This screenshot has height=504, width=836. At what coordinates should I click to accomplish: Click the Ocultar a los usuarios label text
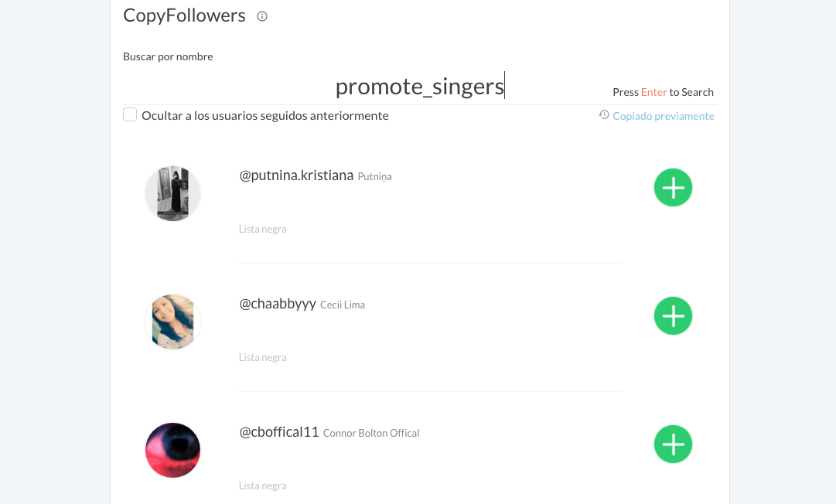[x=264, y=116]
